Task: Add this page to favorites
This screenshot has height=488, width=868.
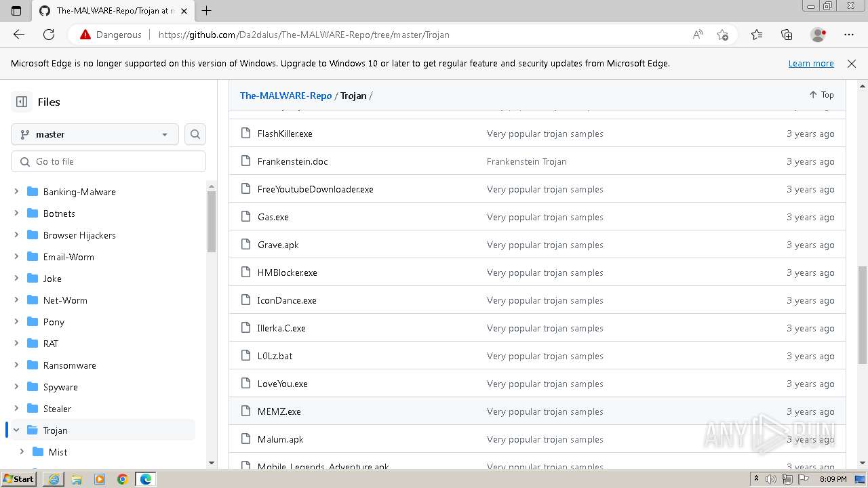Action: 723,35
